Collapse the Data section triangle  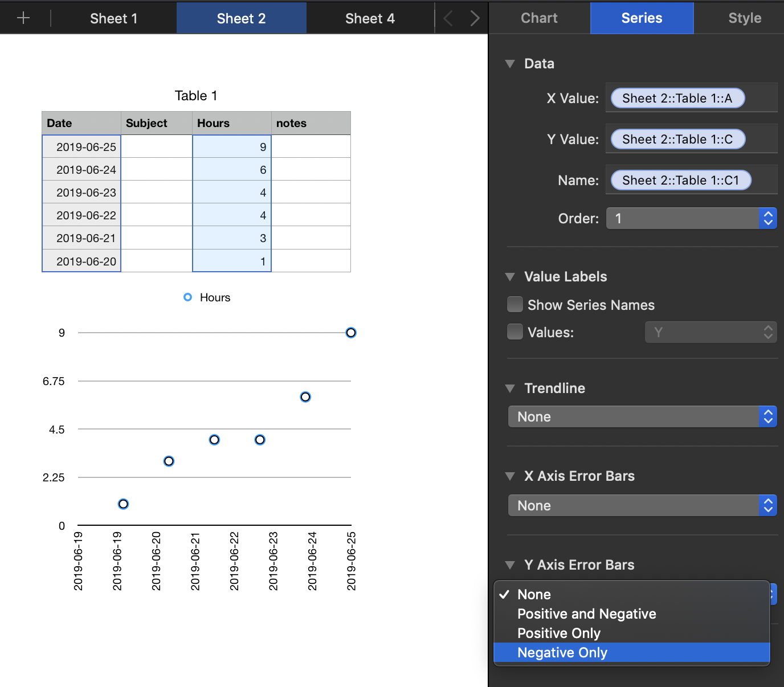pyautogui.click(x=510, y=64)
